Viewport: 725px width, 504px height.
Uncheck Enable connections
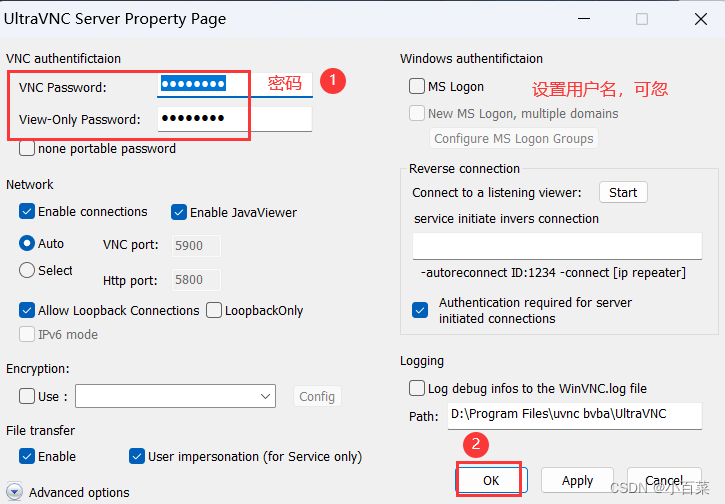coord(27,211)
